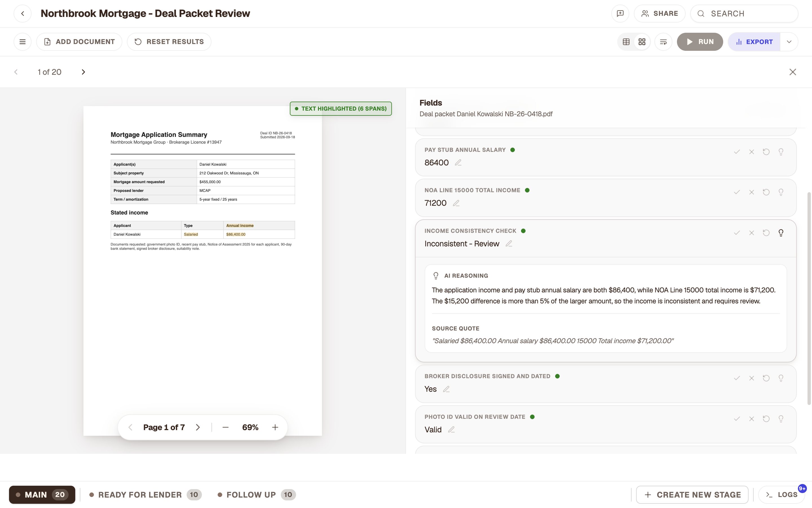Edit the 71200 income value

pos(456,203)
